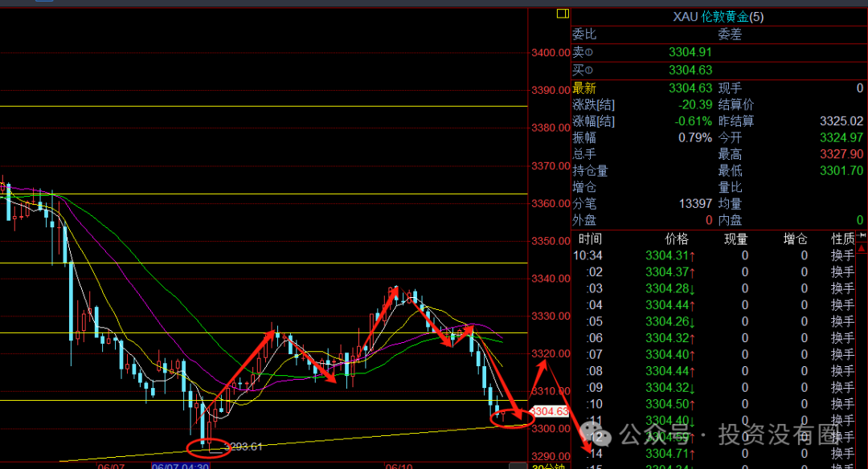This screenshot has height=469, width=868.
Task: Click tick price 3304.50 in :10 row
Action: (x=668, y=404)
